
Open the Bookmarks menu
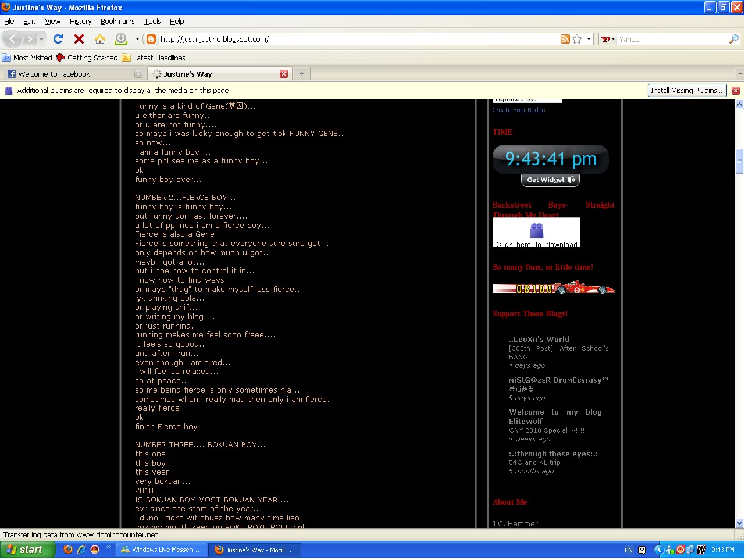[117, 21]
